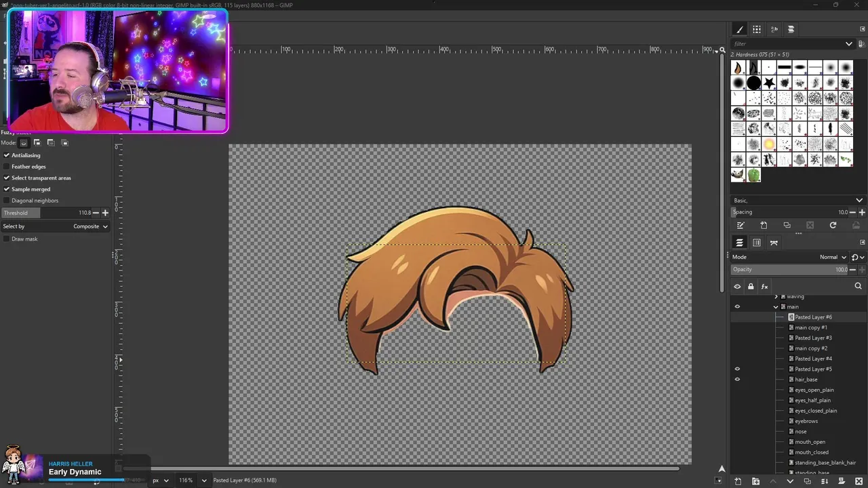Switch to the Fonts tab
This screenshot has height=488, width=868.
click(x=774, y=29)
